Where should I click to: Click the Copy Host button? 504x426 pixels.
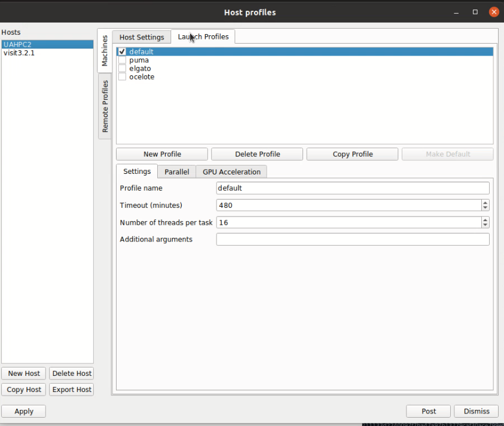pos(24,390)
